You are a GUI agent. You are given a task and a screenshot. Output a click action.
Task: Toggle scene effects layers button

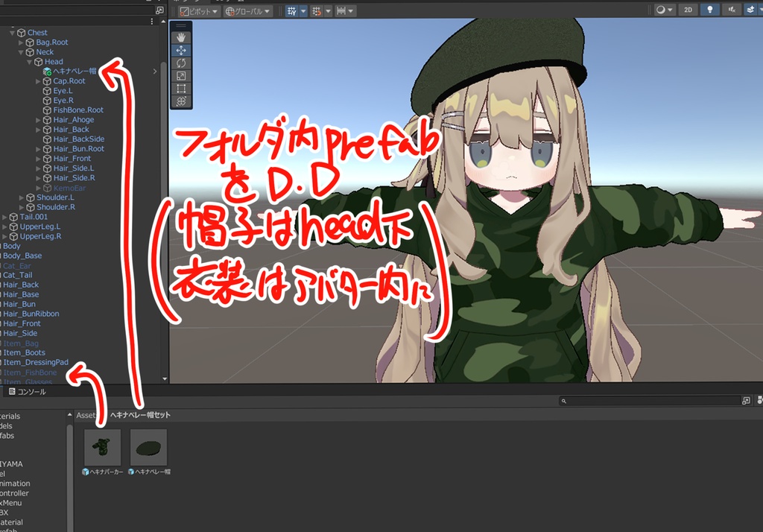pos(751,10)
